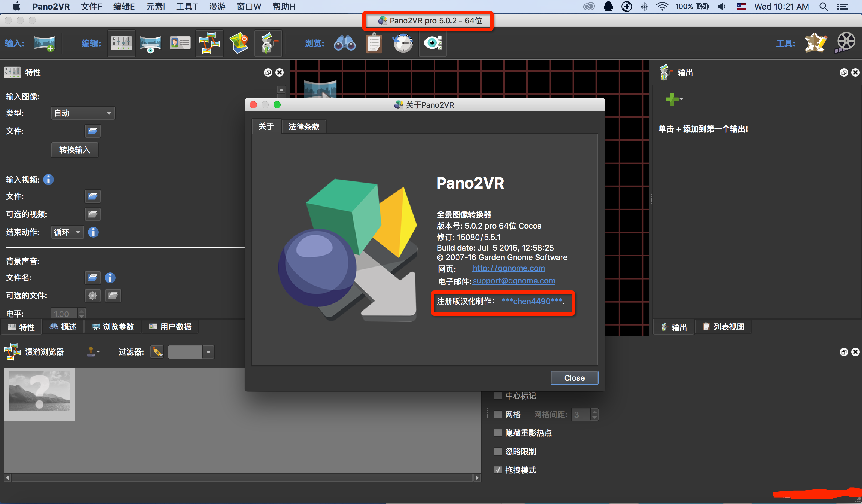Tick the 忽略限制 checkbox
The height and width of the screenshot is (504, 862).
498,451
